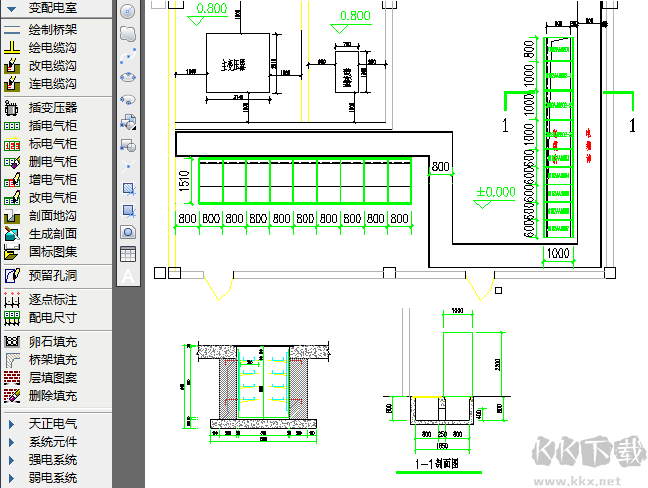Open the 插变压器 command label
The image size is (648, 488).
53,108
